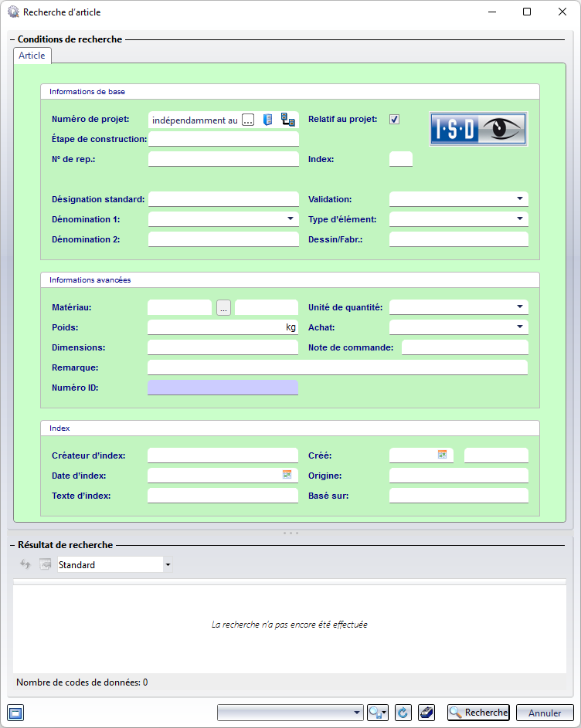Select the Article tab
This screenshot has height=728, width=581.
click(x=32, y=56)
